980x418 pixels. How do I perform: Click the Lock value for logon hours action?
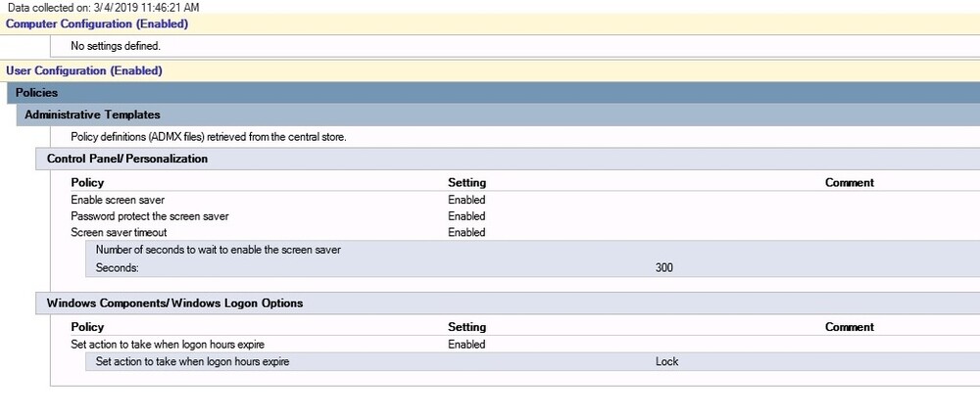tap(666, 362)
